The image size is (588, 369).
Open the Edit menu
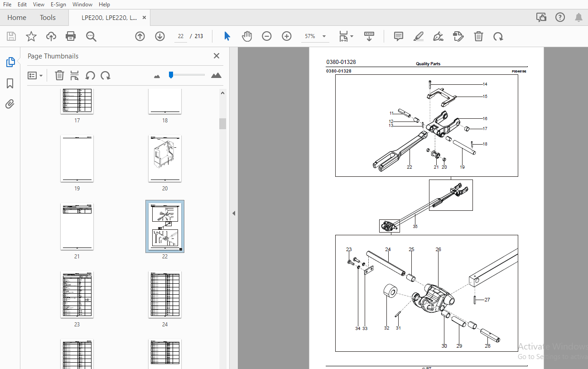click(x=22, y=4)
